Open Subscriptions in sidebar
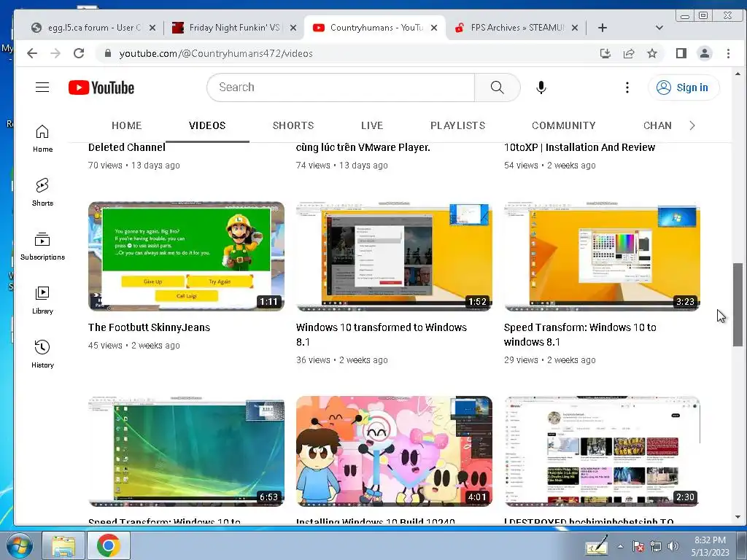Image resolution: width=747 pixels, height=560 pixels. tap(42, 246)
